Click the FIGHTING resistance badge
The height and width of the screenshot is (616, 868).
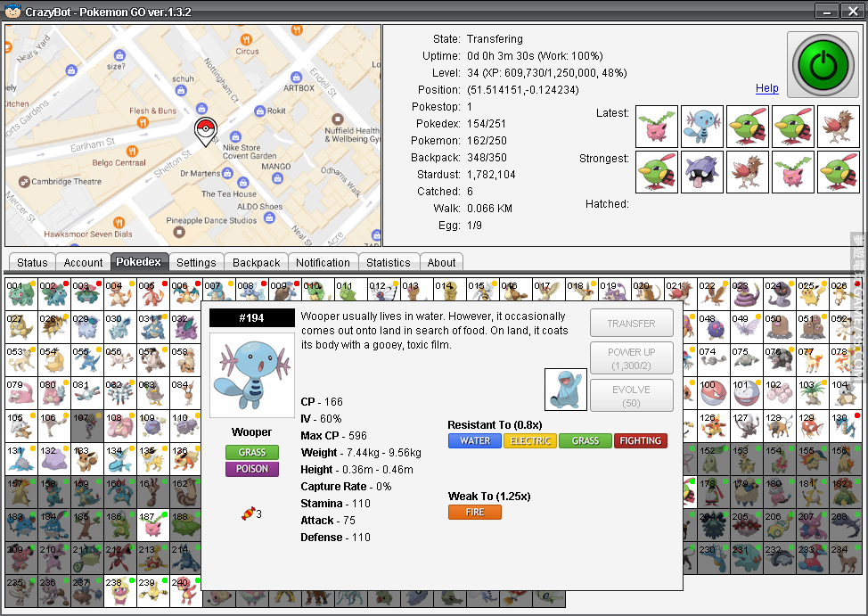pyautogui.click(x=641, y=440)
